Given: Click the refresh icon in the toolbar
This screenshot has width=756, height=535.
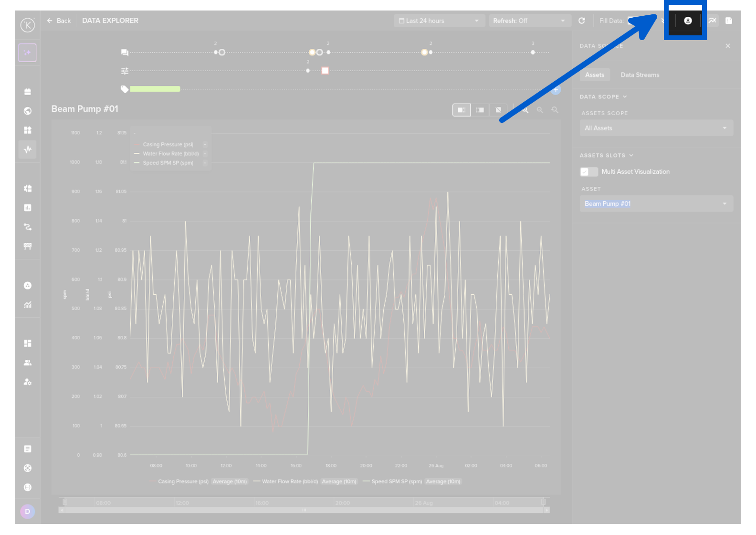Looking at the screenshot, I should pos(581,21).
